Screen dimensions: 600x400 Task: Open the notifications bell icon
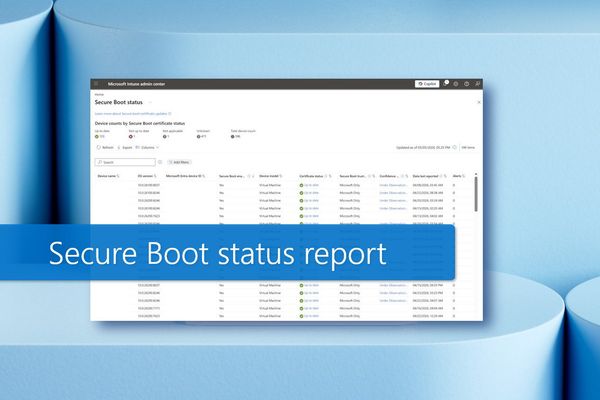(x=445, y=83)
